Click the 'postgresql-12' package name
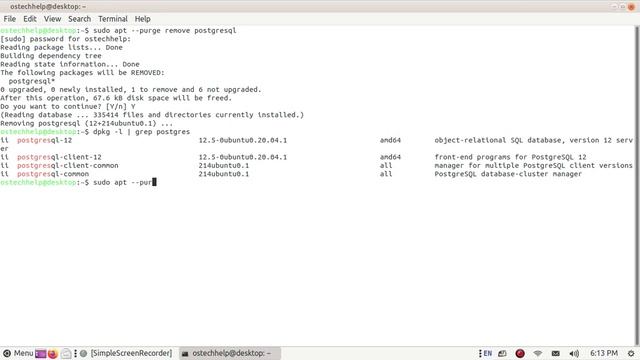The image size is (640, 360). coord(44,140)
